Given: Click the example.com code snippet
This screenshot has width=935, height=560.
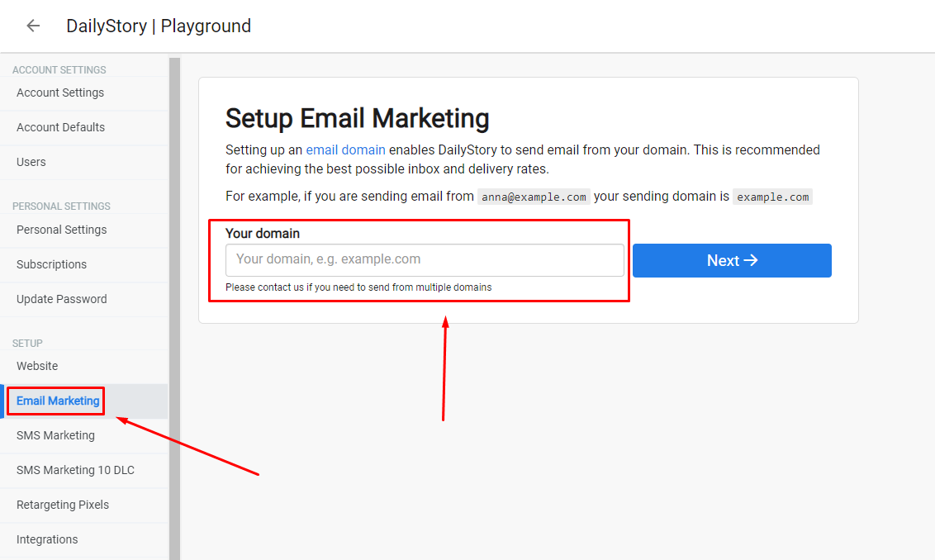Looking at the screenshot, I should pyautogui.click(x=772, y=197).
